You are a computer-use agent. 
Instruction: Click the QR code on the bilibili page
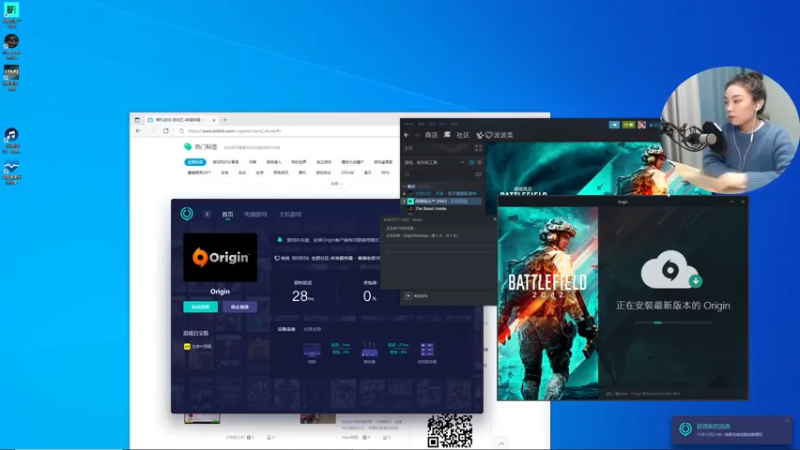click(449, 431)
